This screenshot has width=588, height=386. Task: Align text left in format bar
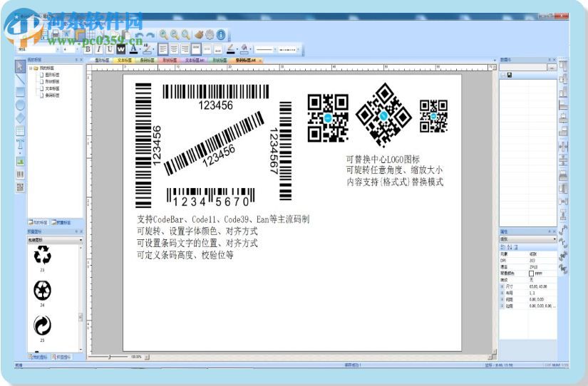[x=163, y=49]
